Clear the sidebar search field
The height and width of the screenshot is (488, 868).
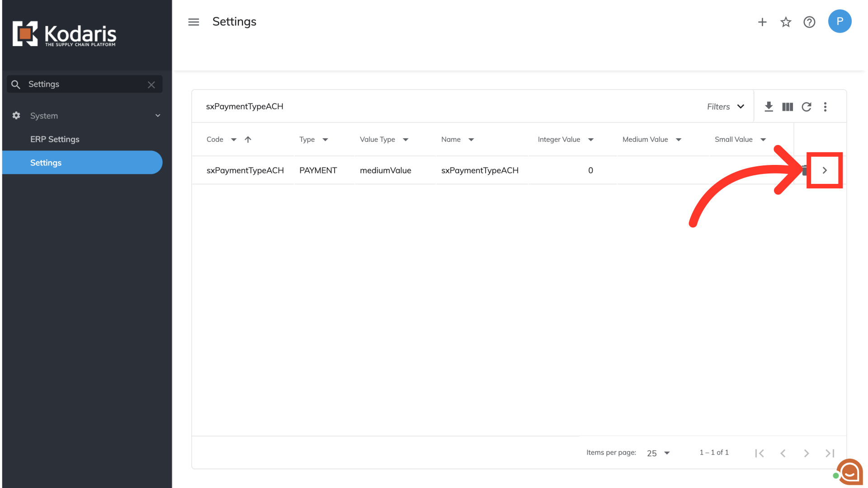151,84
